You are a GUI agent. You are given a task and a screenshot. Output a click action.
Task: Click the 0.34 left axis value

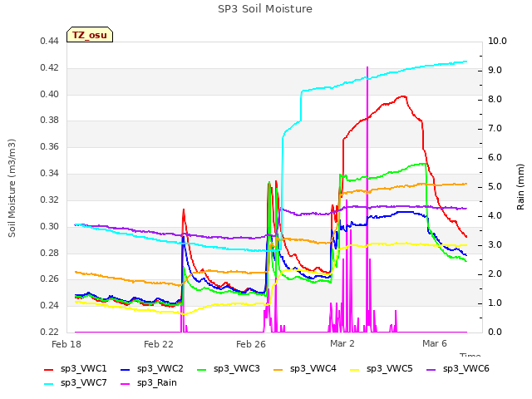pyautogui.click(x=50, y=173)
